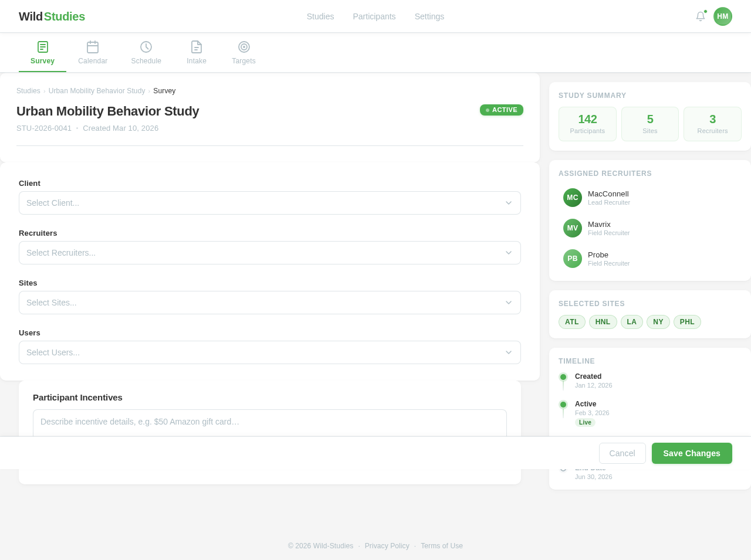Open the Select Recruiters dropdown
The height and width of the screenshot is (560, 751).
[x=269, y=253]
